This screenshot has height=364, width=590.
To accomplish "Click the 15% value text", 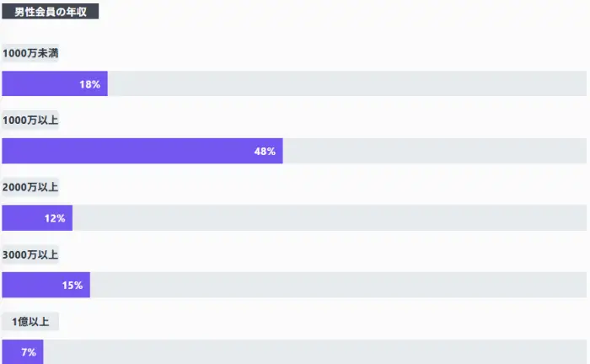I will point(72,286).
